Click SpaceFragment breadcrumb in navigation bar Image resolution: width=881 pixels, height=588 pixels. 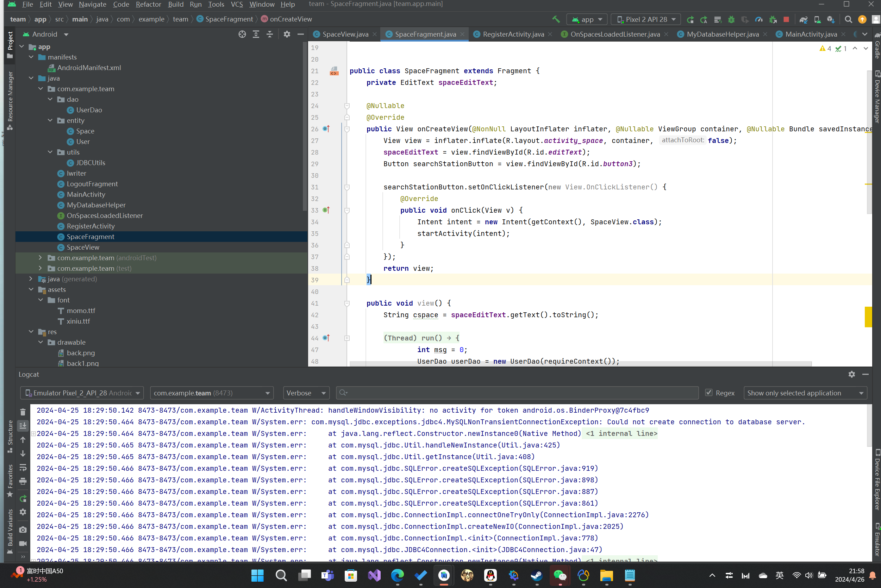[x=229, y=19]
